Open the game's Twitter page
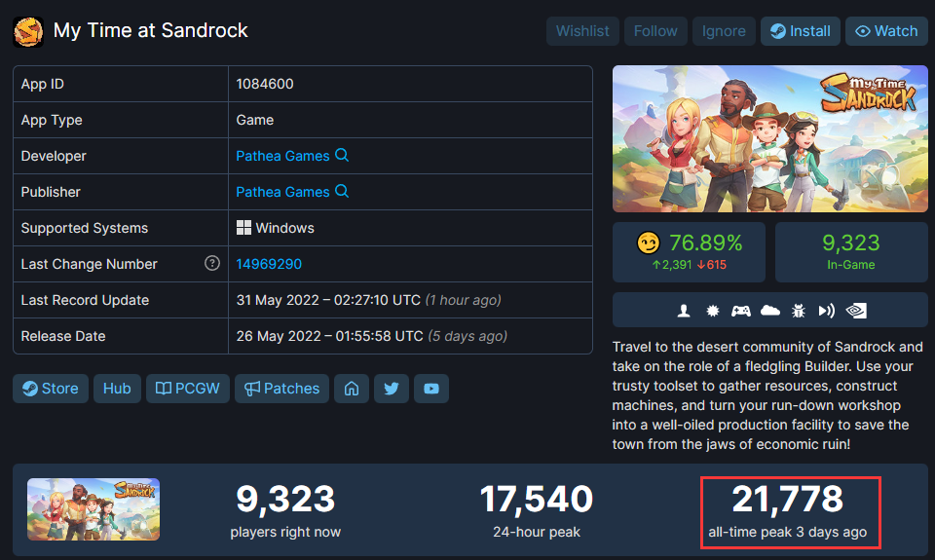 (392, 389)
